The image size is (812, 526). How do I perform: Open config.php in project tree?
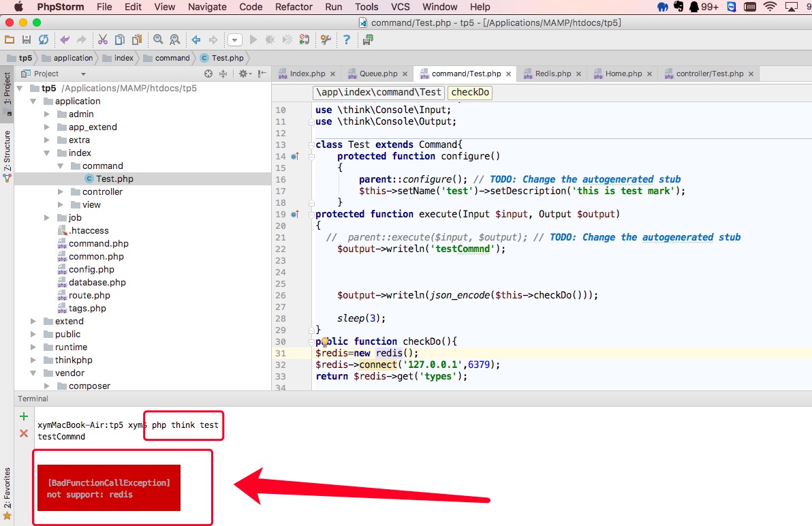91,270
